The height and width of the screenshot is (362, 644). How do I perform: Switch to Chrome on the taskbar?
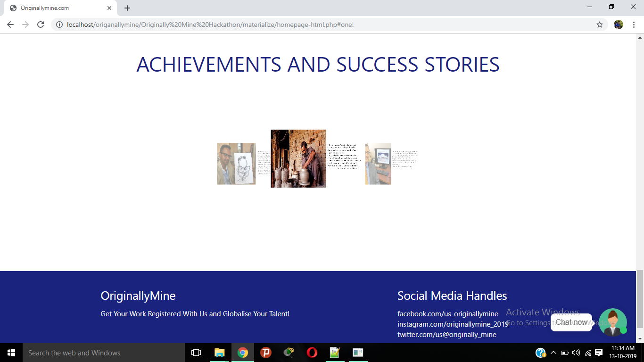pos(243,353)
